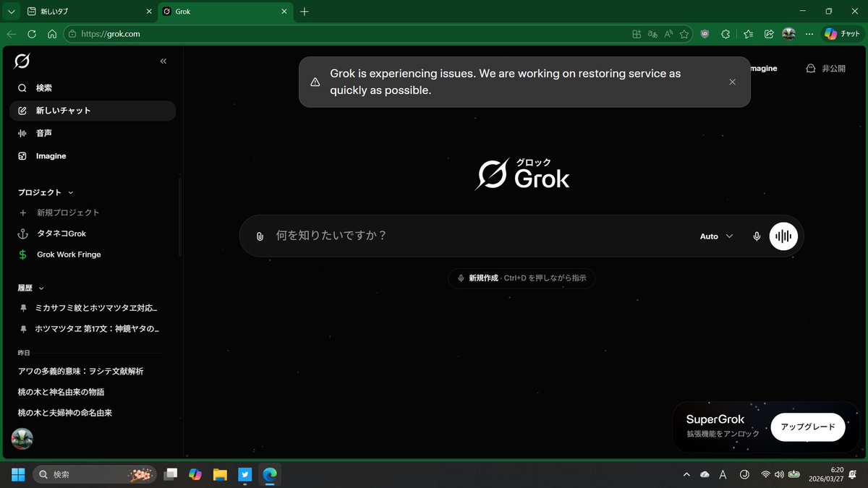Collapse the sidebar with the double chevron
The image size is (868, 488).
163,61
